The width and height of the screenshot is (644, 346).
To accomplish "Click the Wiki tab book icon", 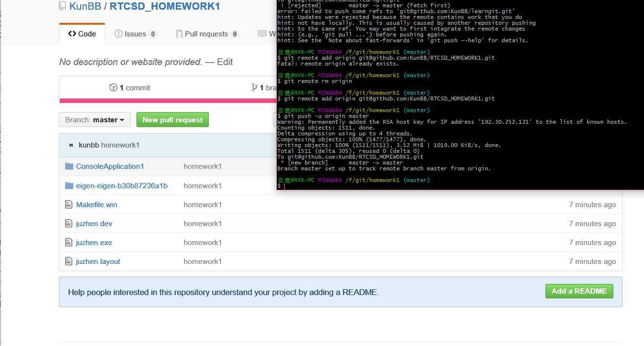I will (262, 33).
